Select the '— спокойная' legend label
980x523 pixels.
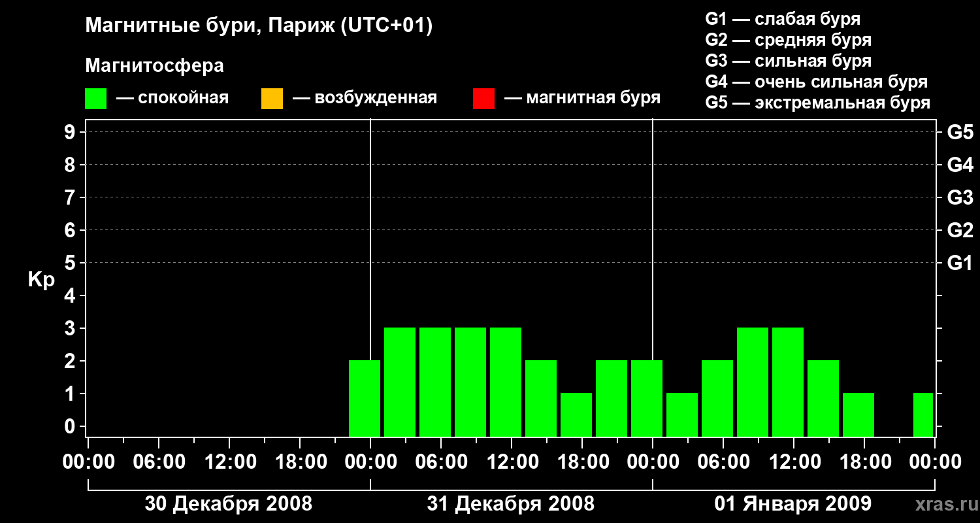click(x=172, y=98)
